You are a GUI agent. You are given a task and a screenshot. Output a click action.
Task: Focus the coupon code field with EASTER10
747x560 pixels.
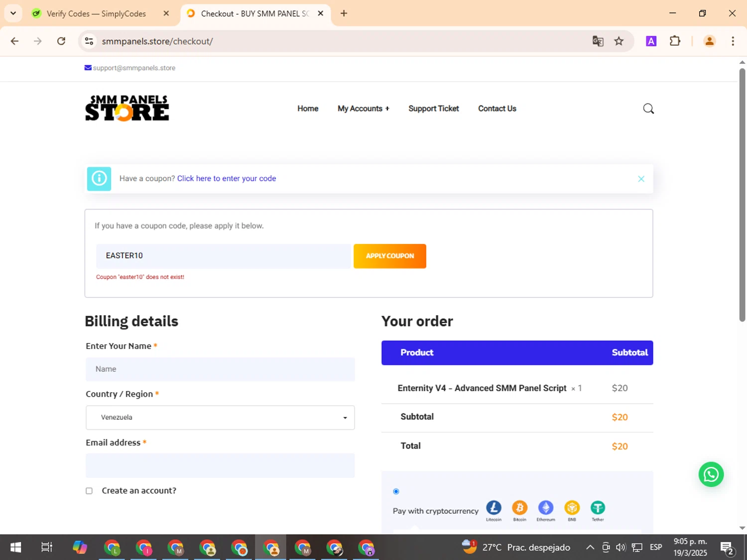(x=224, y=256)
